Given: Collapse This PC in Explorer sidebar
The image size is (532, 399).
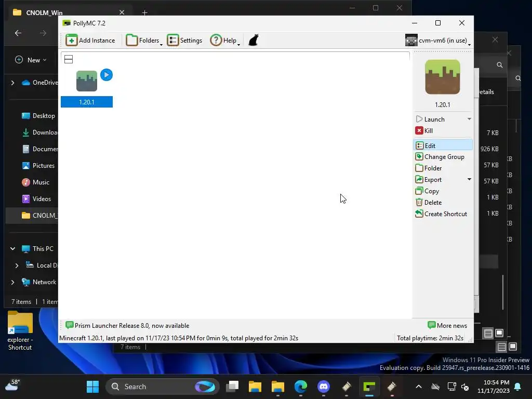Looking at the screenshot, I should click(13, 249).
